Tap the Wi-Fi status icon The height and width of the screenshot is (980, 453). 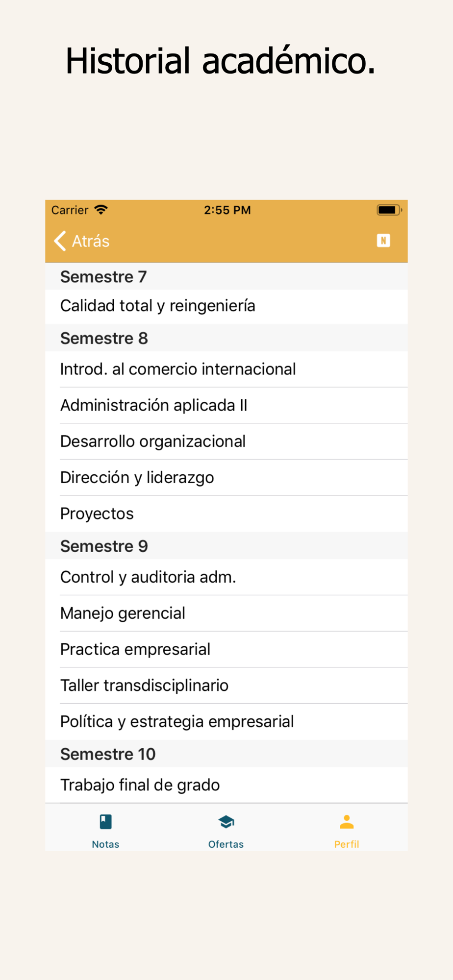point(101,210)
